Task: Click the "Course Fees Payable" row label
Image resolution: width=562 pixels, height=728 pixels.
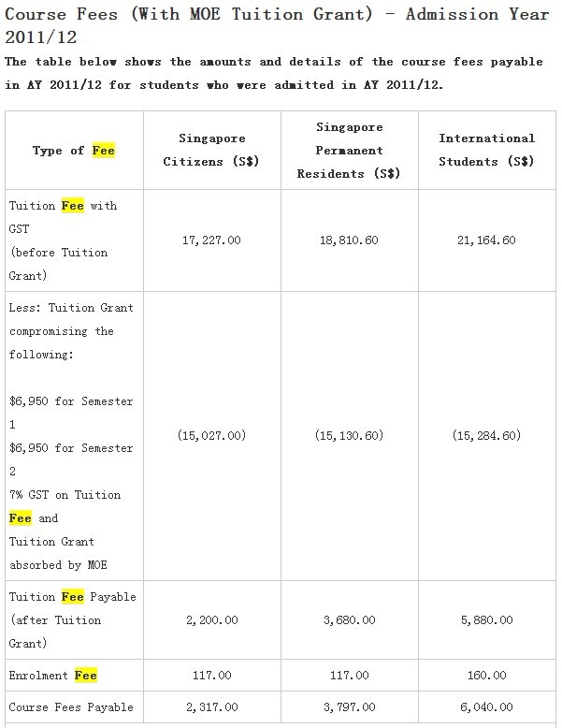Action: [x=71, y=706]
